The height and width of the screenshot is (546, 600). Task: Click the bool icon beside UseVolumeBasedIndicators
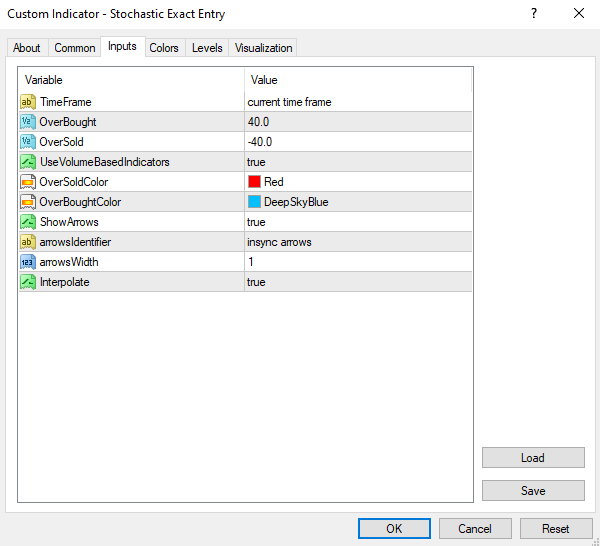(x=28, y=162)
